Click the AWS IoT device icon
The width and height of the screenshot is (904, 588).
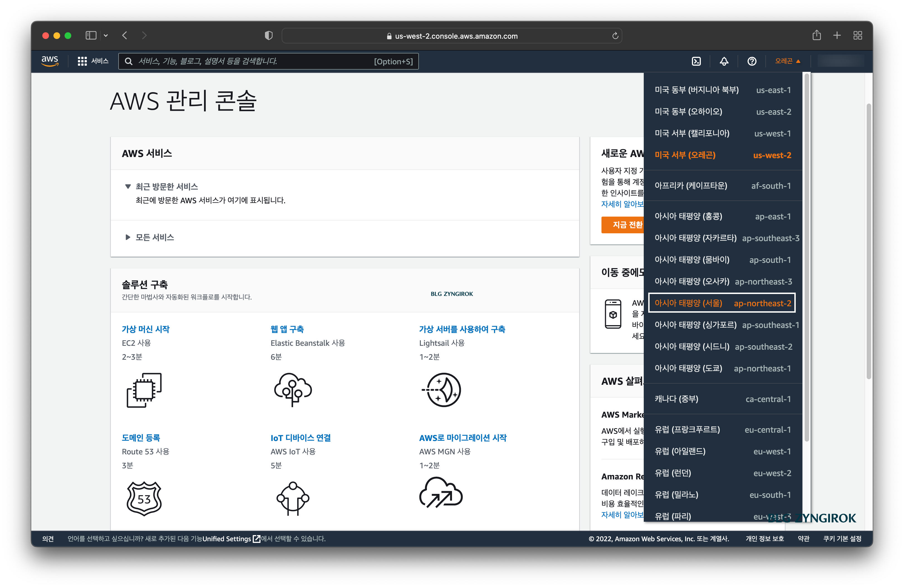point(293,498)
